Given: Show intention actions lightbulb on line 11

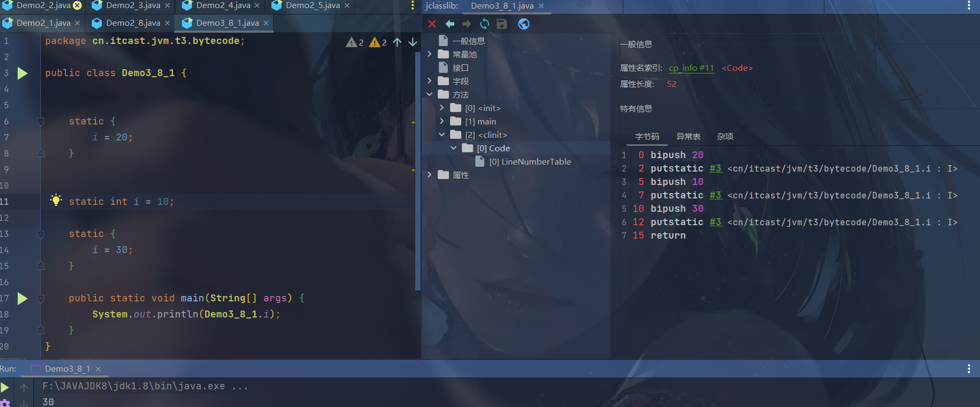Looking at the screenshot, I should (56, 201).
